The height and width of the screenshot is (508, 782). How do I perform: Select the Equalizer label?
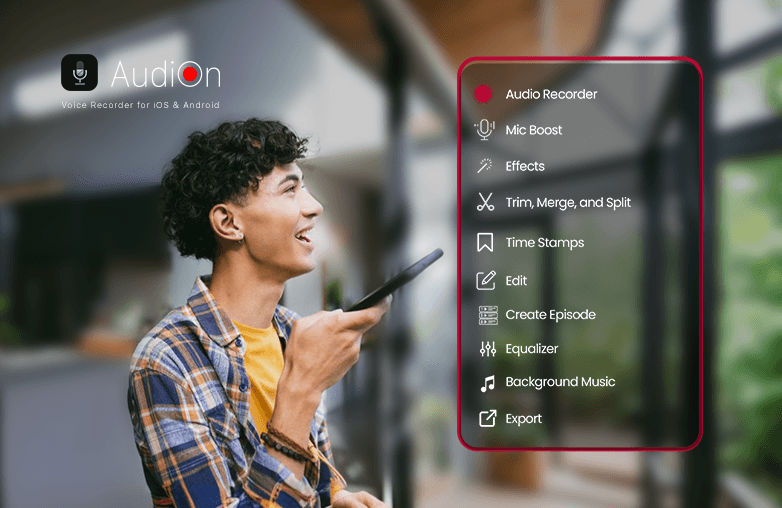click(x=532, y=349)
